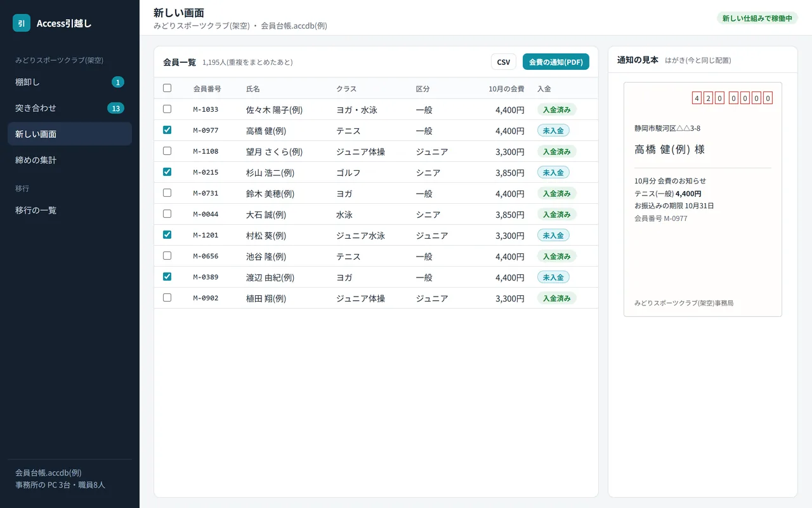Image resolution: width=812 pixels, height=508 pixels.
Task: Tick the checkbox for 鈴木 美穂
Action: click(x=167, y=193)
